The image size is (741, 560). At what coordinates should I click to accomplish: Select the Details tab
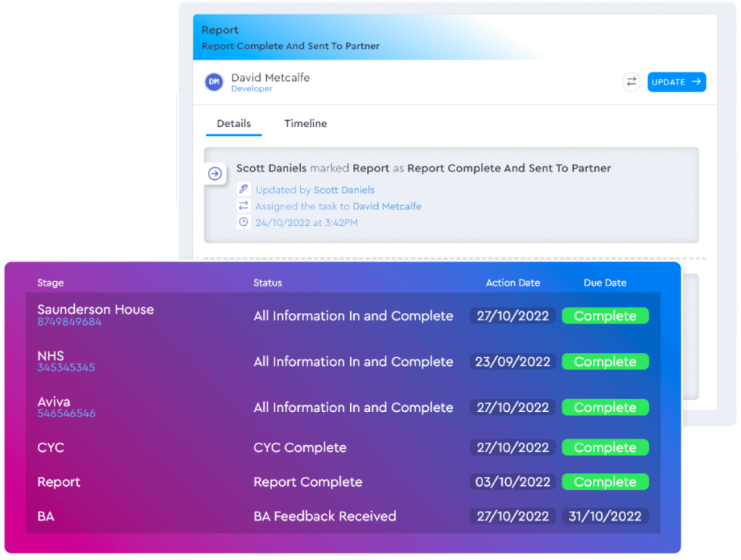[234, 123]
